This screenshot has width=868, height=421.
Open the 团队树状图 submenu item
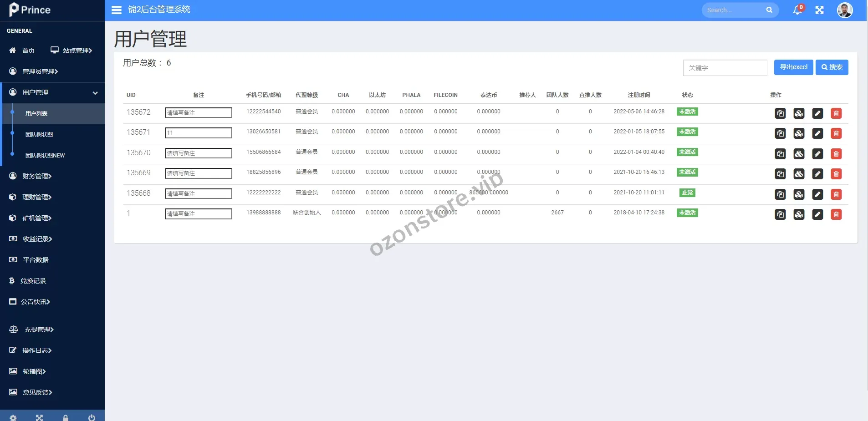(39, 134)
